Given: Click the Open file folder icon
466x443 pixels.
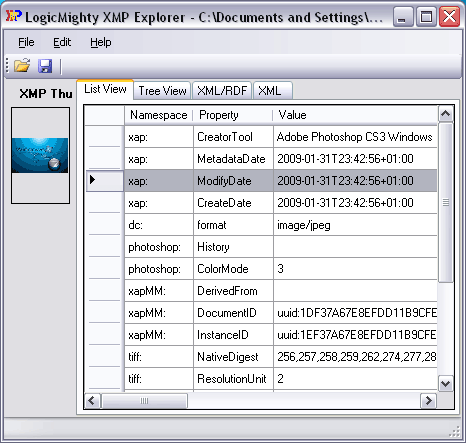Looking at the screenshot, I should pos(22,66).
